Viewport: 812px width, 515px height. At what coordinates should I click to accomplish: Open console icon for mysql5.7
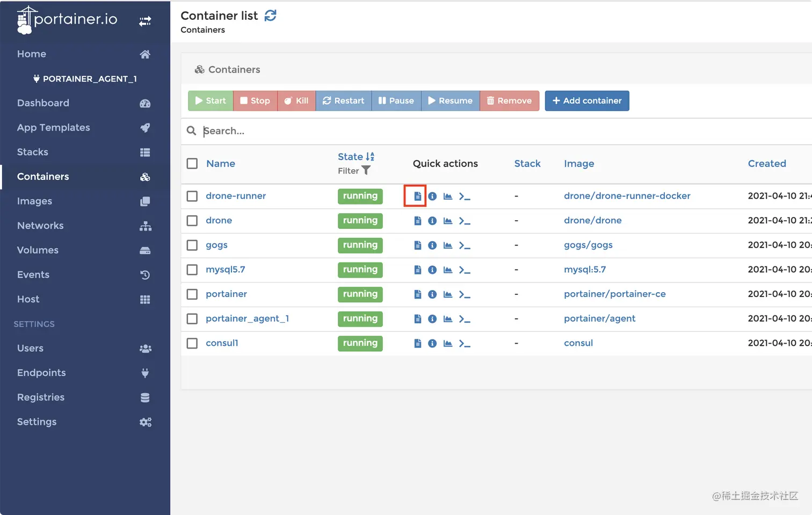click(465, 270)
